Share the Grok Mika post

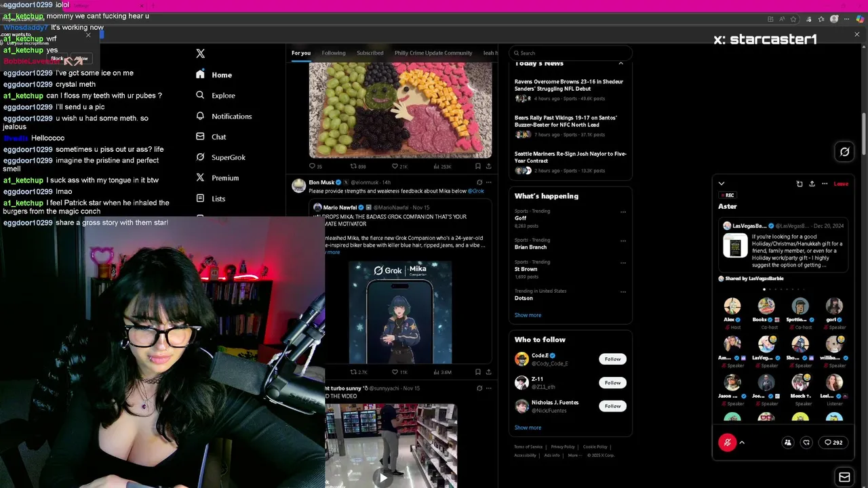click(x=488, y=372)
